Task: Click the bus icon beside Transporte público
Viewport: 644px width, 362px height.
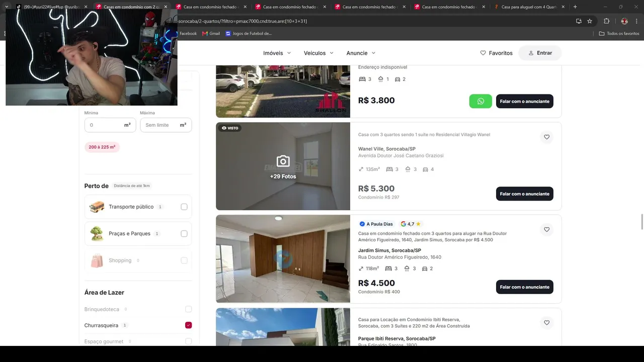Action: [x=97, y=207]
